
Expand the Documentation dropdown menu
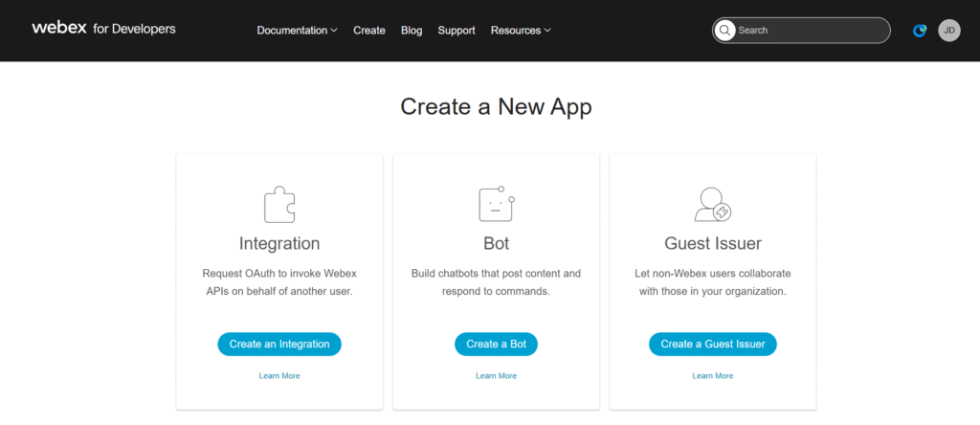click(x=297, y=30)
